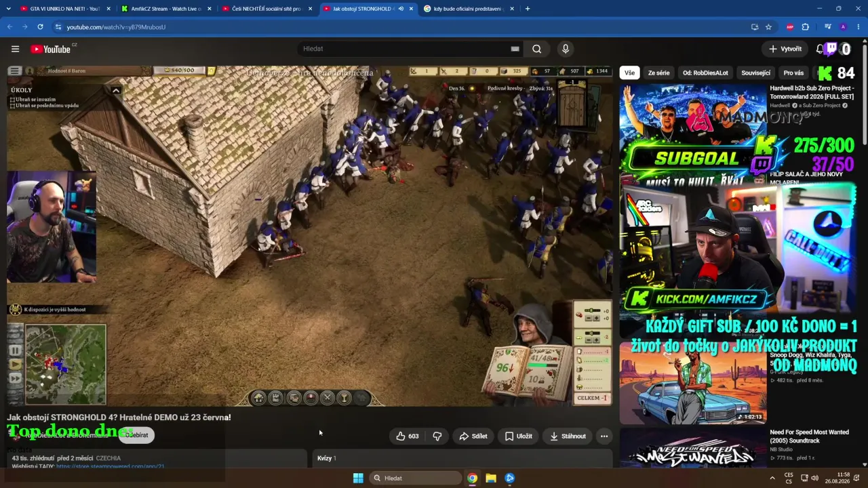Reload the current page
This screenshot has width=868, height=488.
tap(40, 27)
